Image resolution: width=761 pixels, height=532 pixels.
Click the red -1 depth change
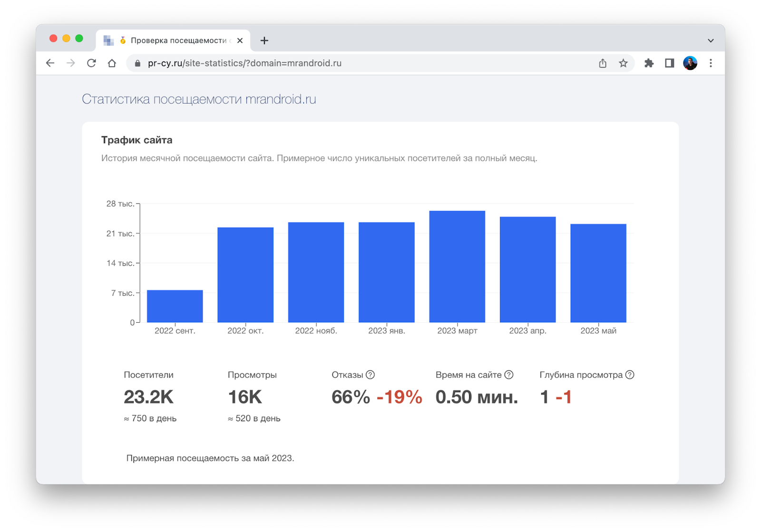564,397
